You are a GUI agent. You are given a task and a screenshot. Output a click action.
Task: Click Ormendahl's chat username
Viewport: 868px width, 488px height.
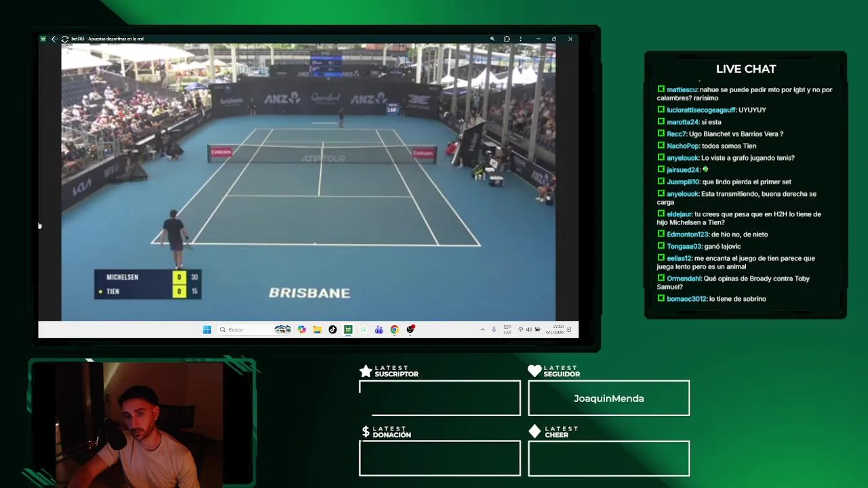[x=684, y=279]
